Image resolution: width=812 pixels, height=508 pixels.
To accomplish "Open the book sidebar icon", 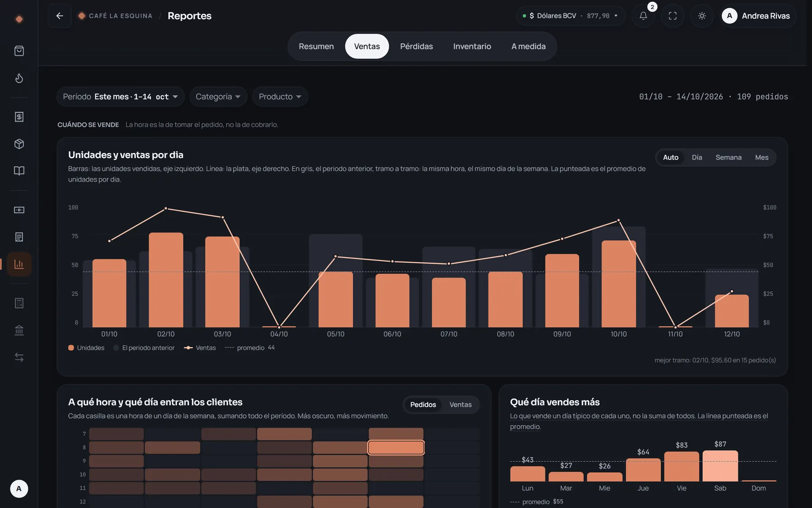I will coord(19,171).
